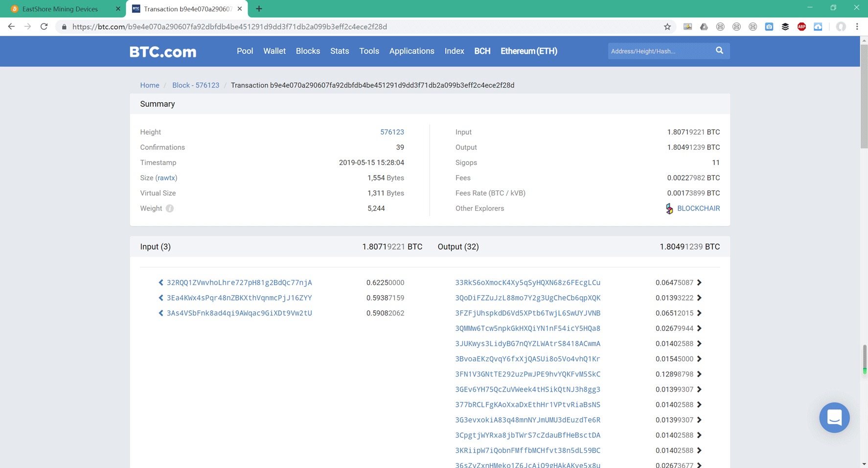This screenshot has height=468, width=868.
Task: Open block height 576123 link in Summary
Action: [x=392, y=132]
